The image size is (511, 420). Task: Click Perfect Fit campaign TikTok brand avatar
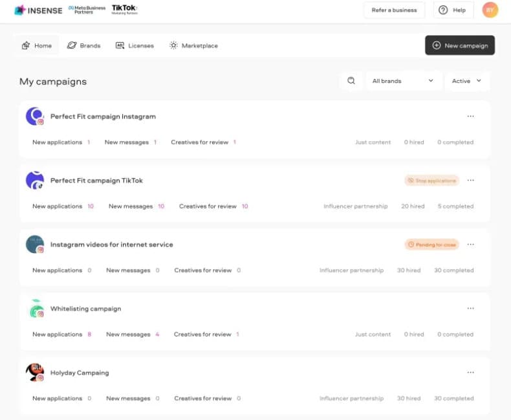[35, 181]
